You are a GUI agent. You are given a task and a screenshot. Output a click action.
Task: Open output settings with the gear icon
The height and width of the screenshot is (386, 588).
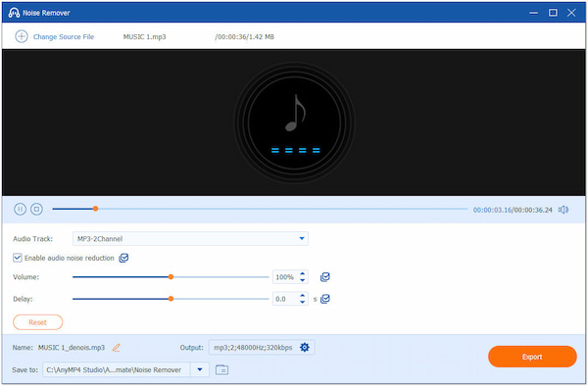click(x=305, y=348)
